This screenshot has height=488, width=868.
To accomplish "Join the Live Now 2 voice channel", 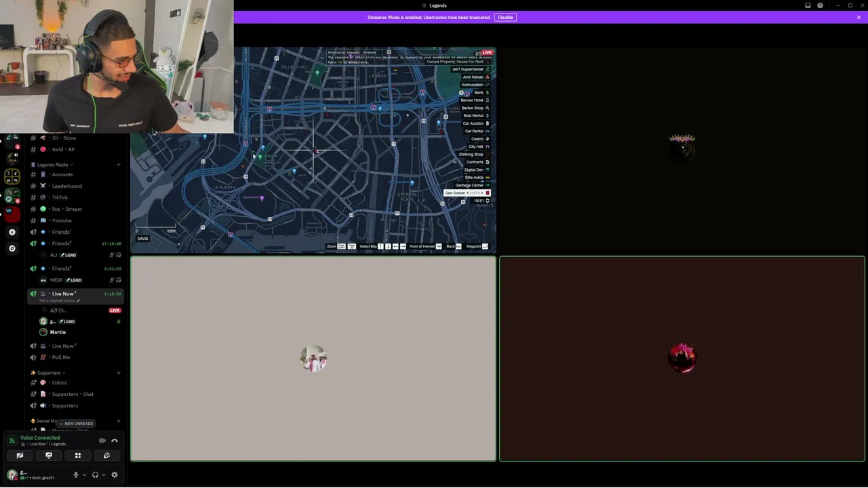I will tap(75, 346).
